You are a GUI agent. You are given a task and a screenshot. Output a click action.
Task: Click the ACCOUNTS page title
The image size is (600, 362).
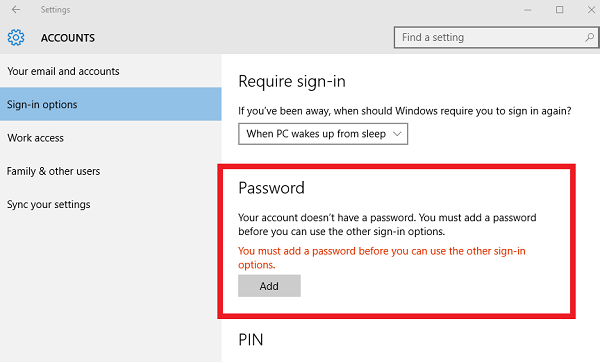click(x=68, y=38)
